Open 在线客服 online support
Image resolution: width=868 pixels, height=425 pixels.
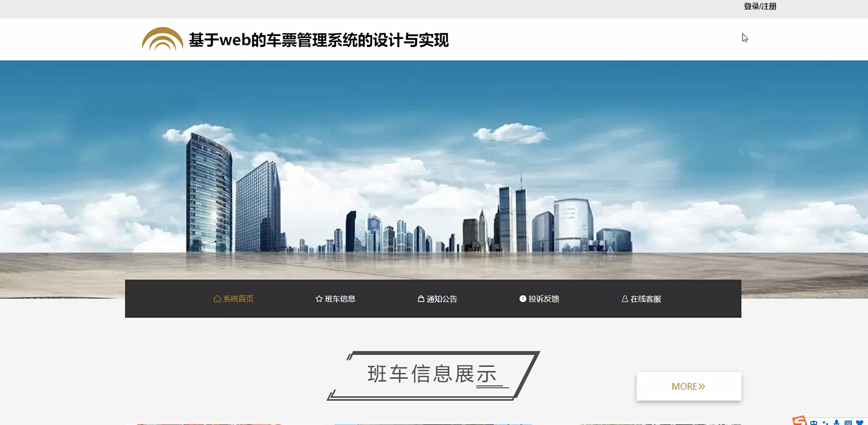641,299
